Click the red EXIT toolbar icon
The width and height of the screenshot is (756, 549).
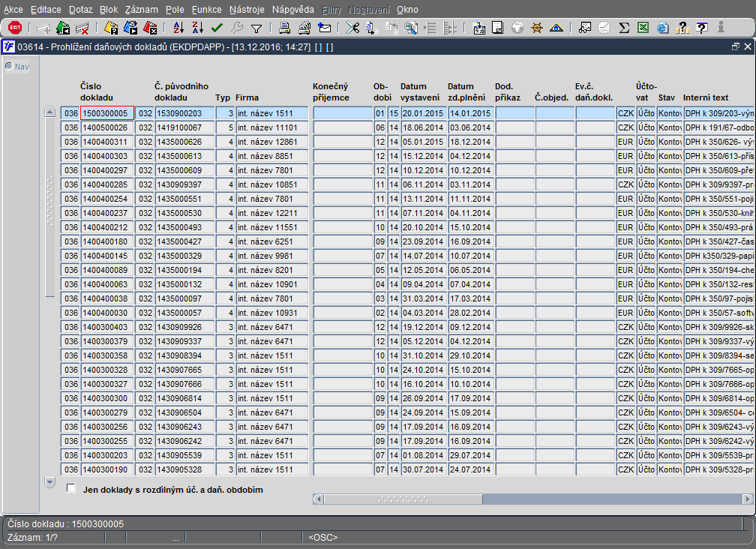click(15, 28)
